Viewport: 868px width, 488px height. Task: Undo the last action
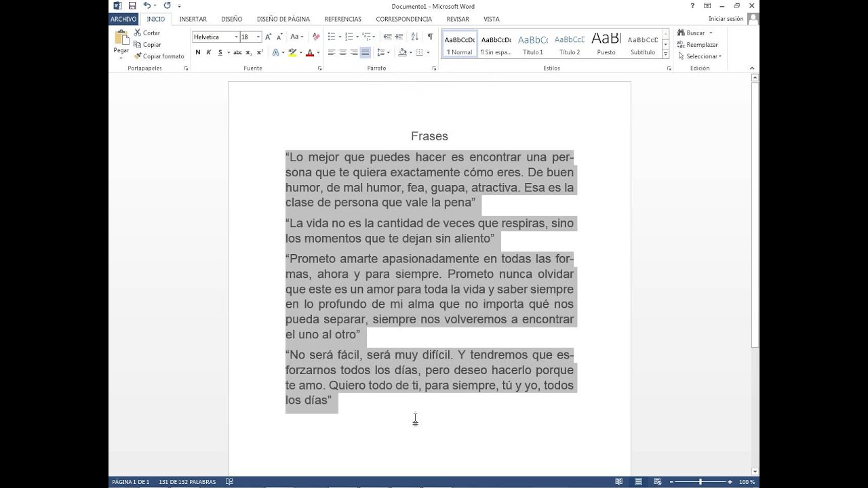pyautogui.click(x=146, y=5)
